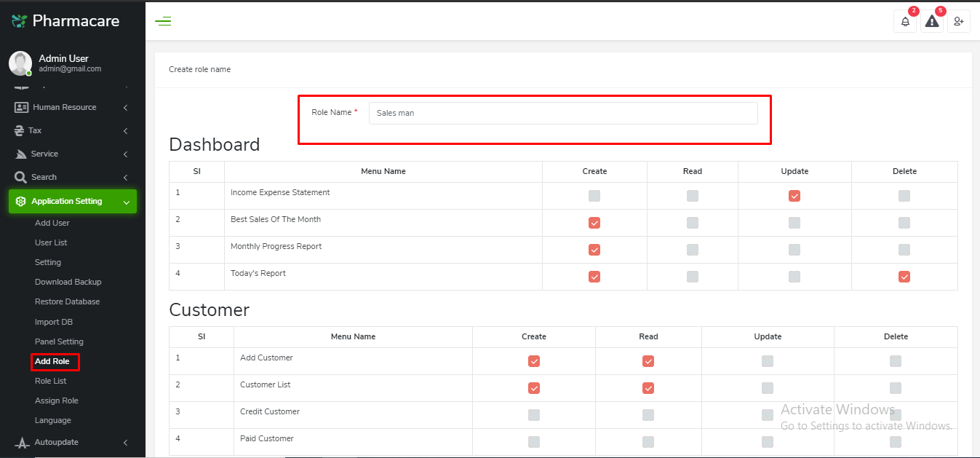This screenshot has width=980, height=458.
Task: Expand the Human Resource submenu chevron
Action: click(x=126, y=108)
